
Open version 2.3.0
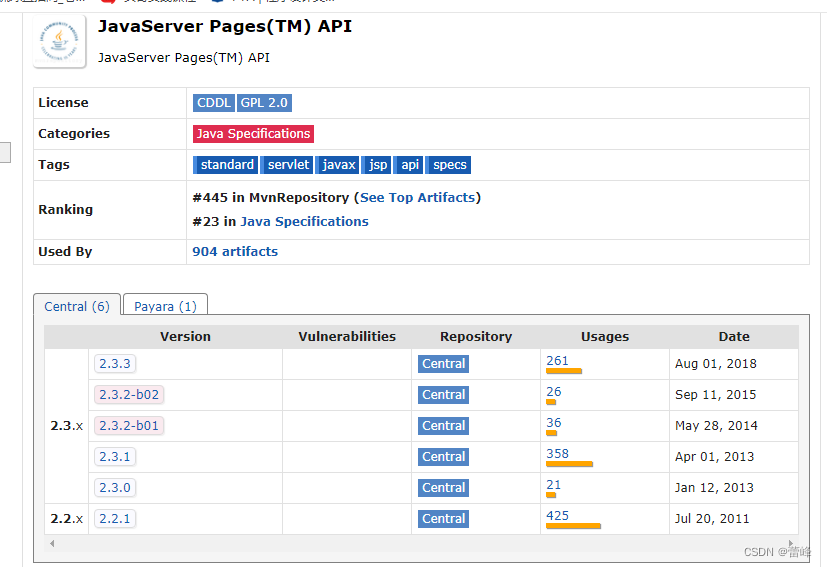[x=115, y=488]
